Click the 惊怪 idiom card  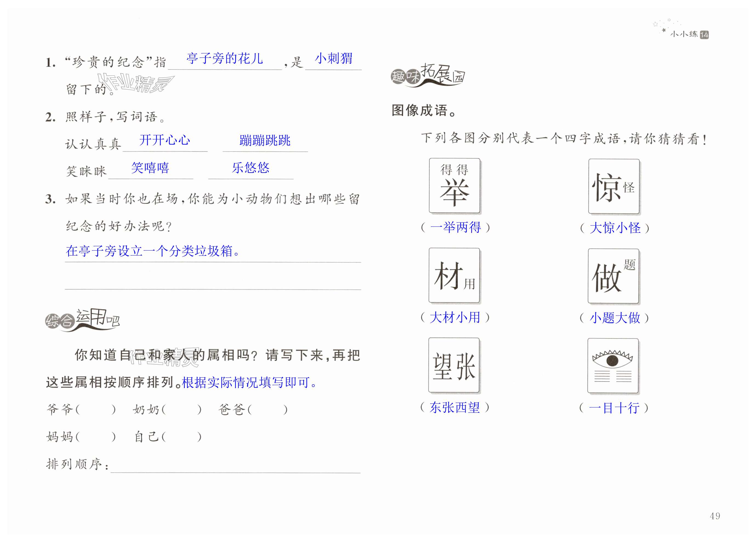pyautogui.click(x=614, y=186)
